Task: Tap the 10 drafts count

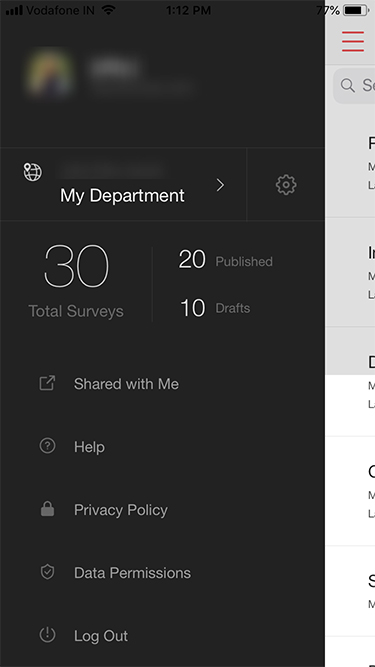Action: tap(193, 308)
